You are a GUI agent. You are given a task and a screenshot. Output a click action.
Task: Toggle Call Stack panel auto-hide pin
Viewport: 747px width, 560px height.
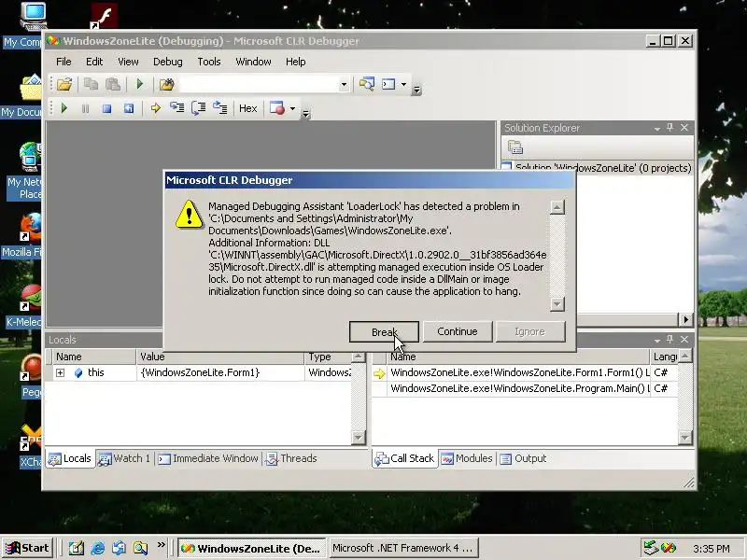670,339
